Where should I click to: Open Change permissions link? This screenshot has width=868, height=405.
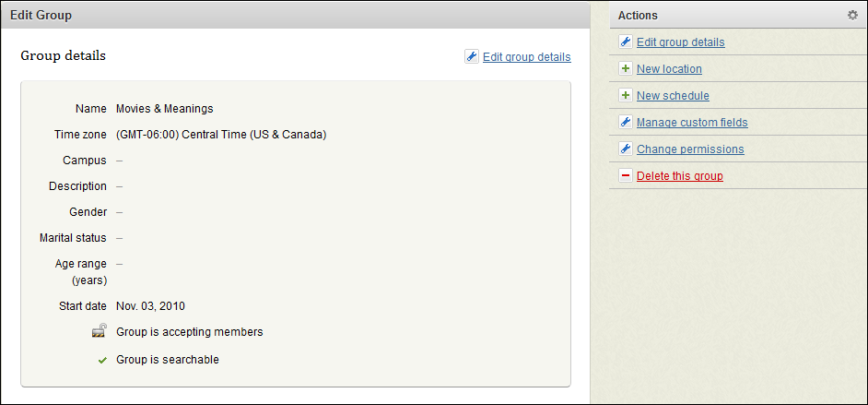(x=690, y=149)
